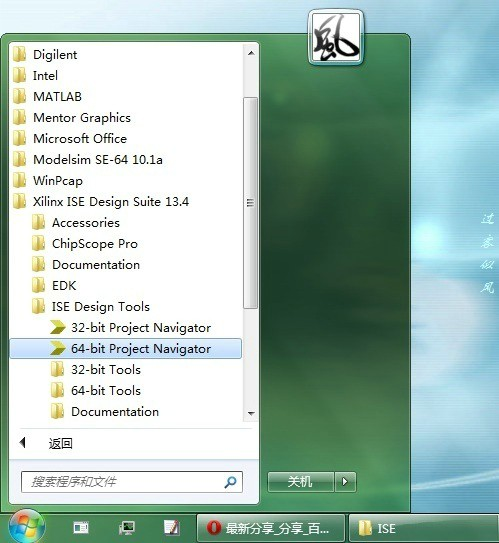Click the scroll down arrow of programs list
This screenshot has height=543, width=499.
(251, 413)
